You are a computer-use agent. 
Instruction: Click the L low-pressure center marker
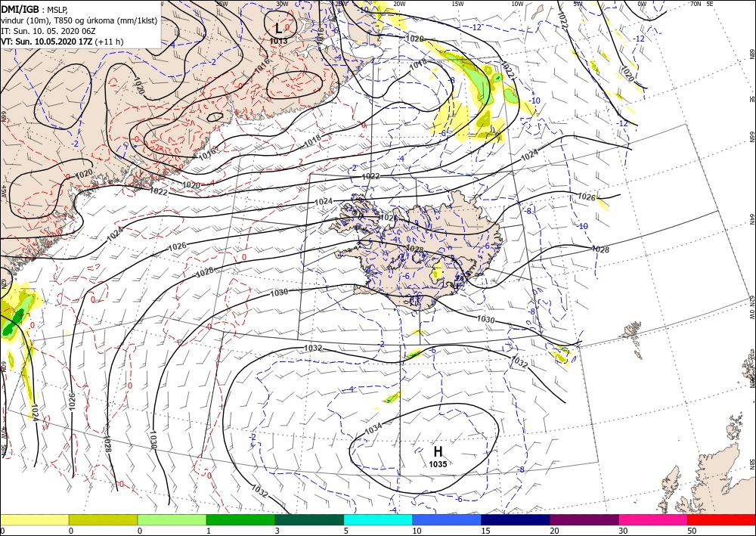click(279, 29)
